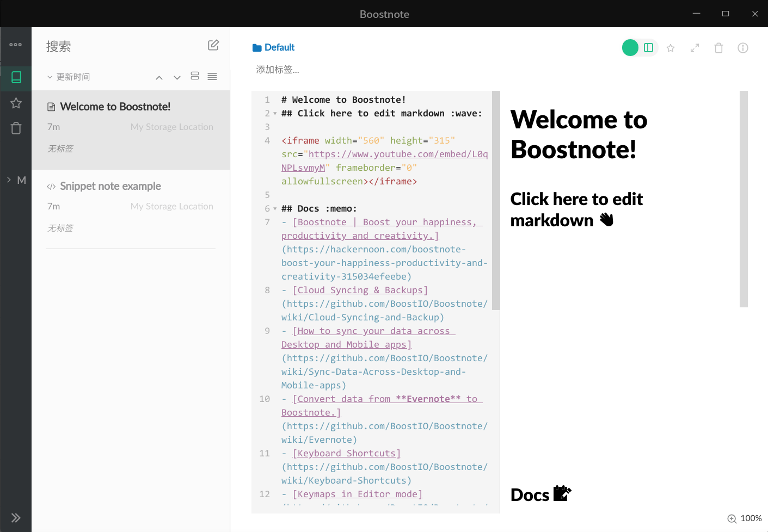Image resolution: width=768 pixels, height=532 pixels.
Task: Expand the note to fullscreen
Action: (695, 48)
